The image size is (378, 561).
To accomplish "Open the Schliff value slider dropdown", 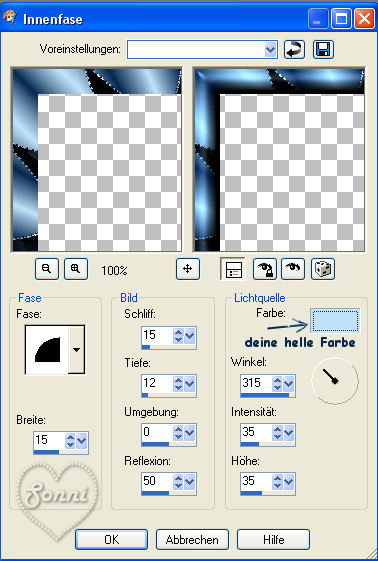I will pyautogui.click(x=190, y=336).
